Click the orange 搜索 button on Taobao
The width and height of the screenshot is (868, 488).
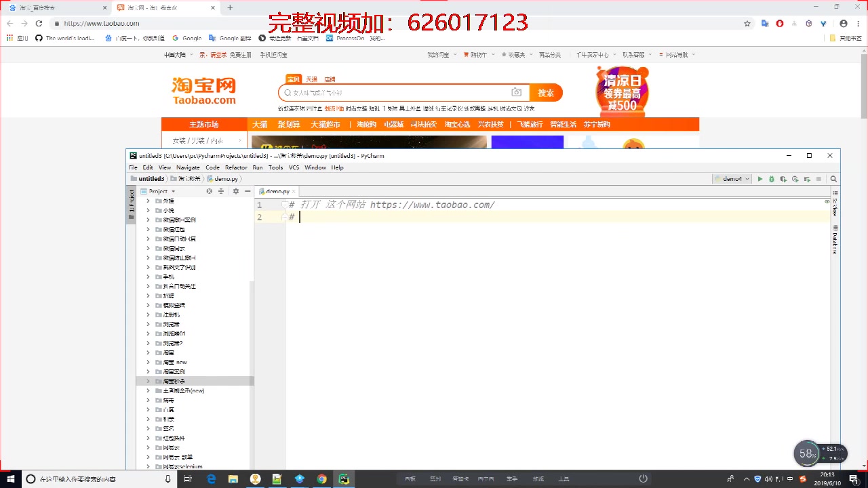click(546, 92)
